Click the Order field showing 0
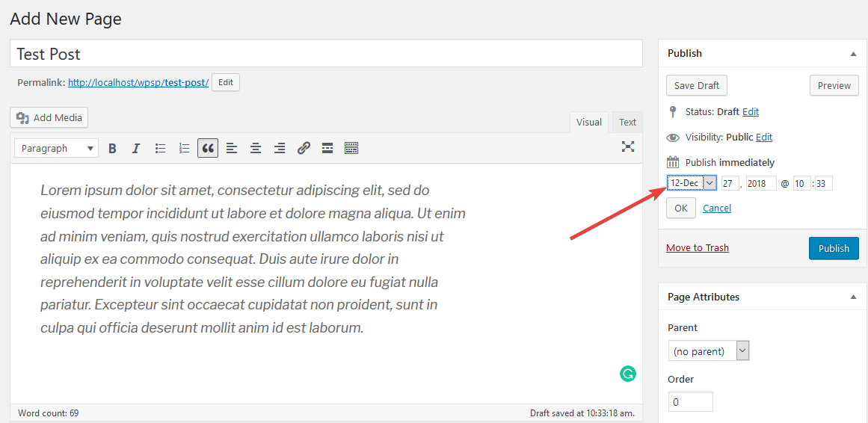This screenshot has height=423, width=868. 690,402
